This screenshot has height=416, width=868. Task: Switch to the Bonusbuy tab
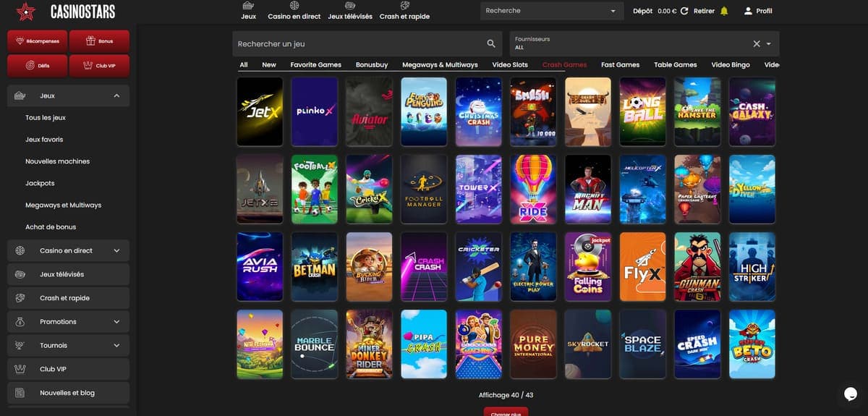(372, 64)
